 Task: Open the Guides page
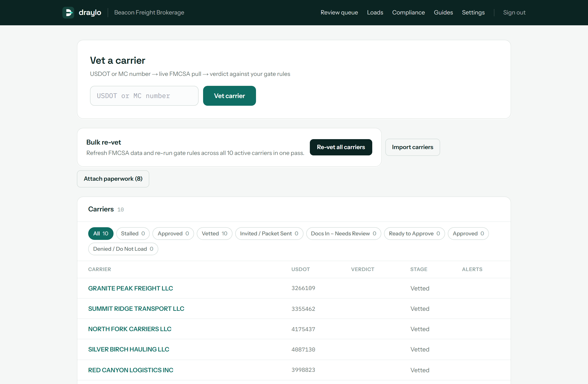[x=443, y=13]
